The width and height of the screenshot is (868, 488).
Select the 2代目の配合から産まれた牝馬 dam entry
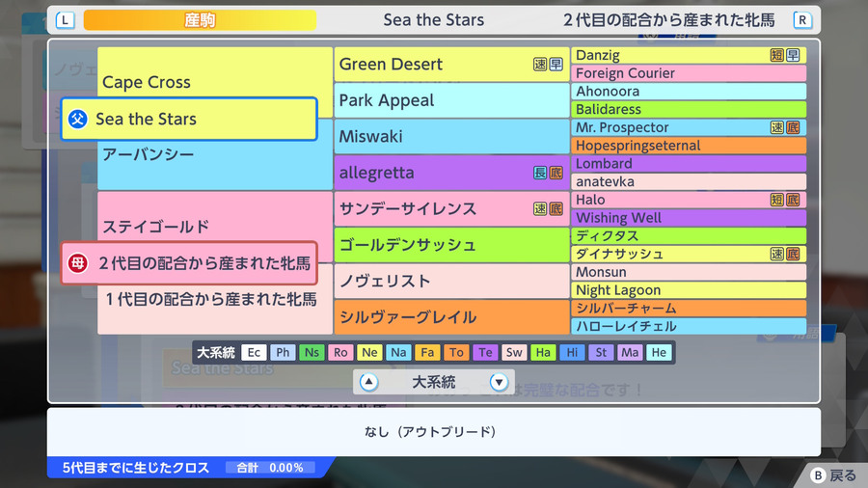tap(189, 263)
